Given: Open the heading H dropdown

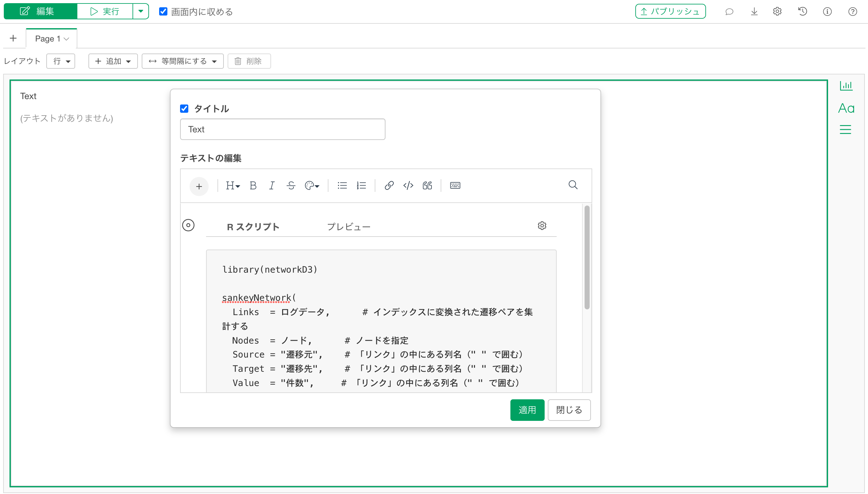Looking at the screenshot, I should point(233,186).
